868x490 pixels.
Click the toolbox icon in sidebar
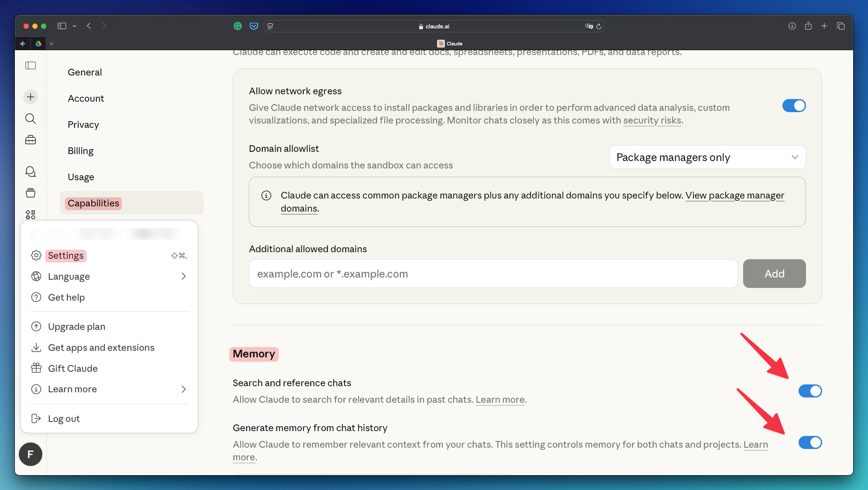[x=31, y=140]
